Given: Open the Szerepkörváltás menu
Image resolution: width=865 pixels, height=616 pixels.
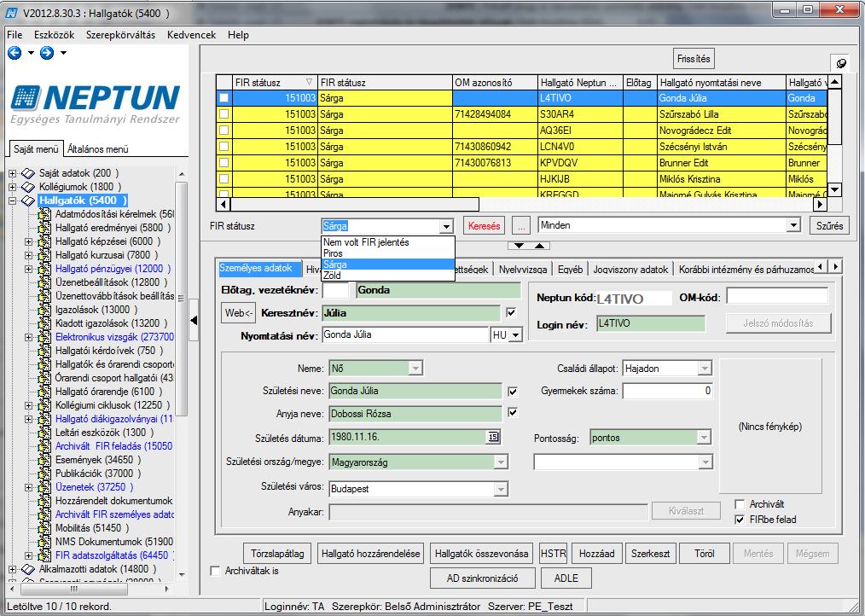Looking at the screenshot, I should click(121, 35).
